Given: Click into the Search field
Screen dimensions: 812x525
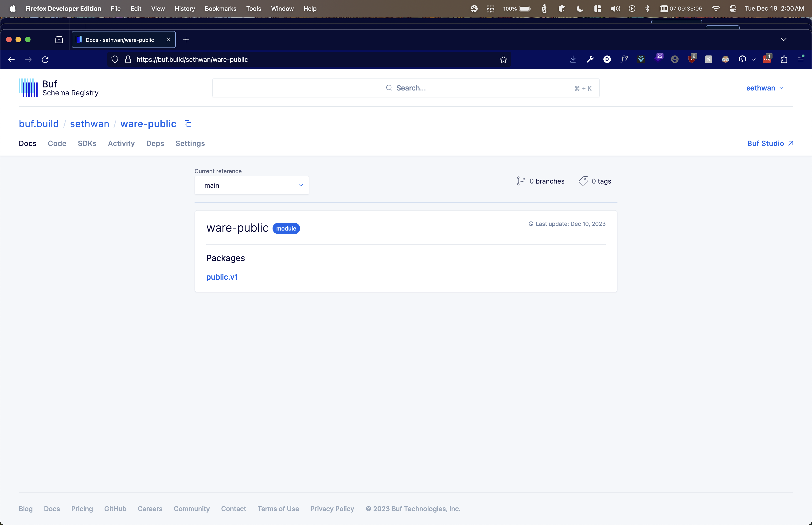Looking at the screenshot, I should tap(406, 88).
